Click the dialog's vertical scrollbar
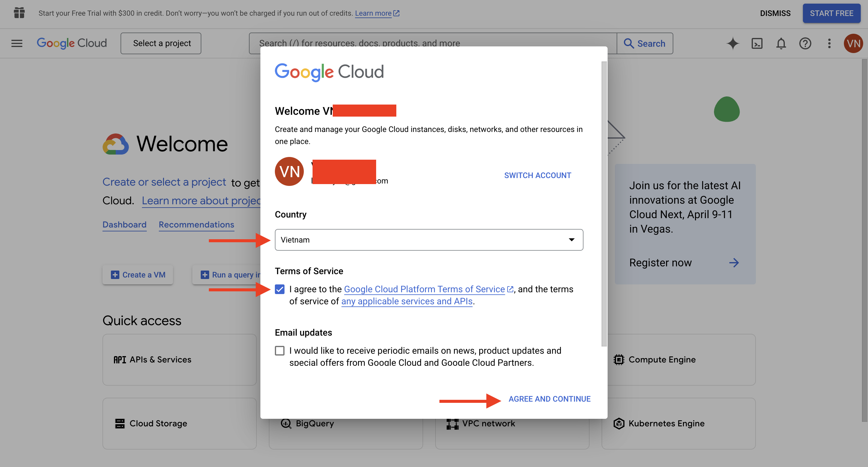 pyautogui.click(x=604, y=203)
